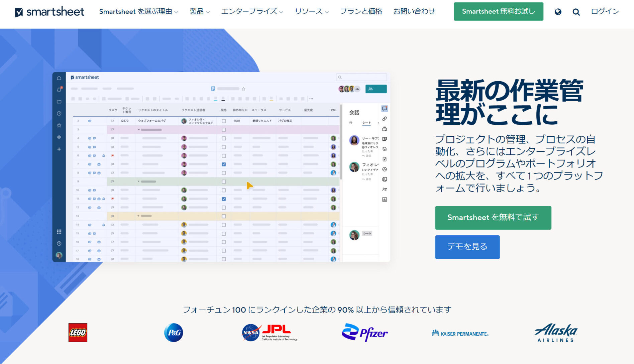
Task: Collapse the expanded group on row 9
Action: click(139, 181)
